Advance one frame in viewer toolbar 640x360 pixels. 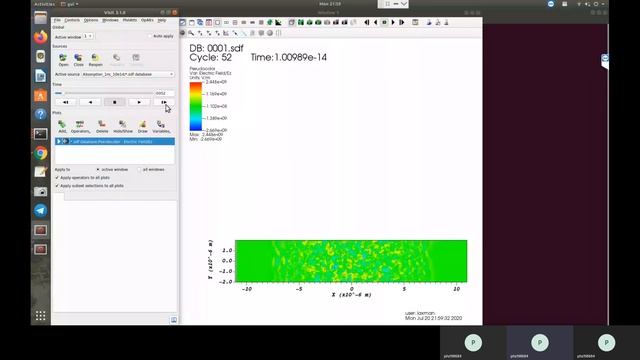402,22
